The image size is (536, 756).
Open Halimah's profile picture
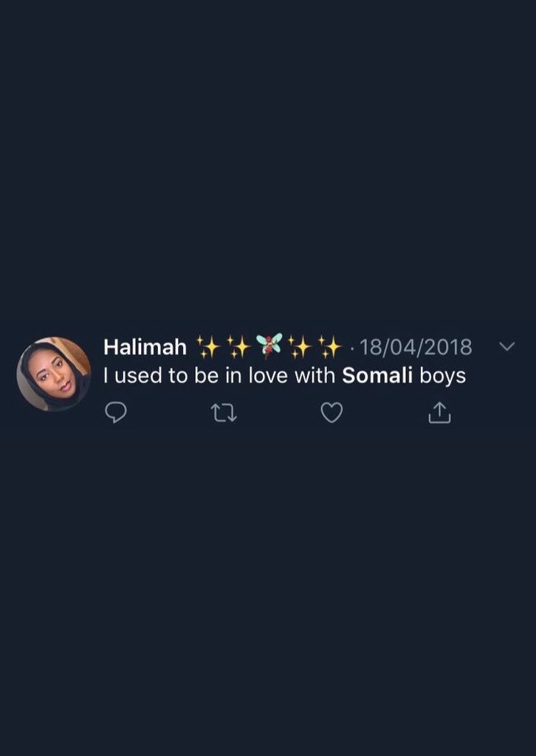point(53,374)
